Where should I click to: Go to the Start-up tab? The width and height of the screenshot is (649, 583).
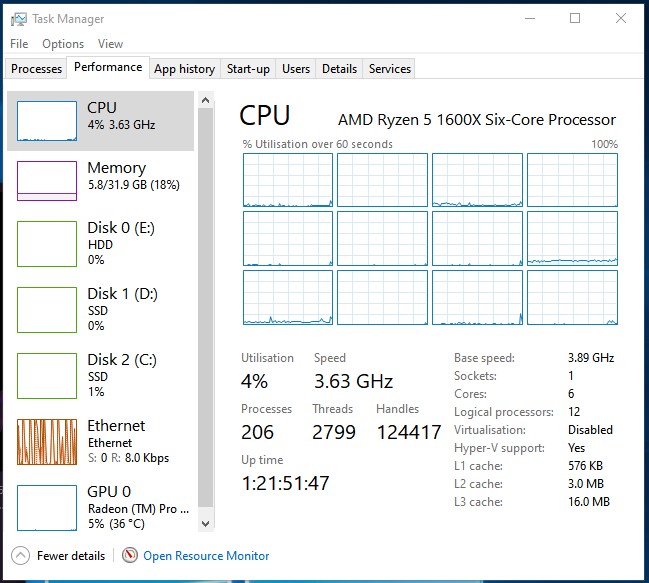(248, 69)
